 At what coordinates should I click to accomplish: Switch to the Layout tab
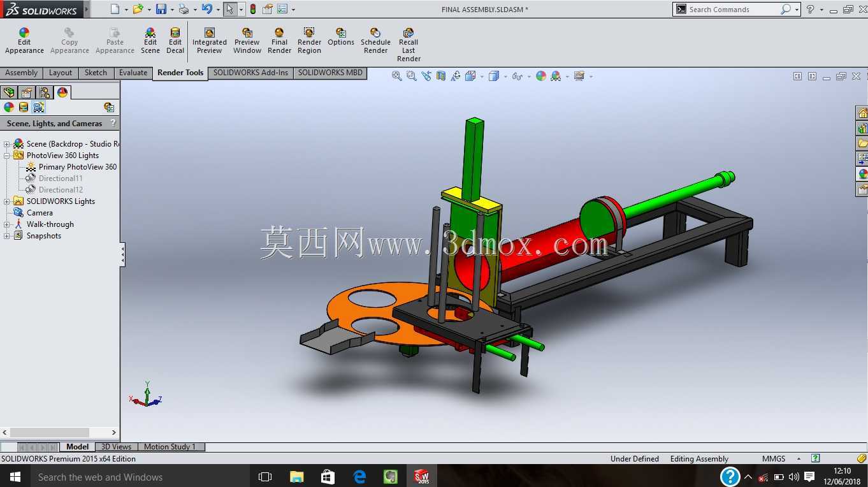[x=61, y=73]
